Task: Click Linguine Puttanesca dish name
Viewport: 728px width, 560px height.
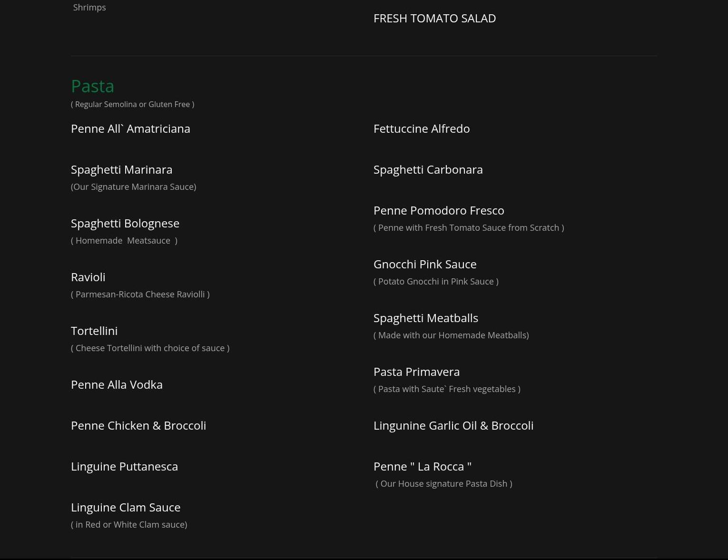Action: point(124,467)
